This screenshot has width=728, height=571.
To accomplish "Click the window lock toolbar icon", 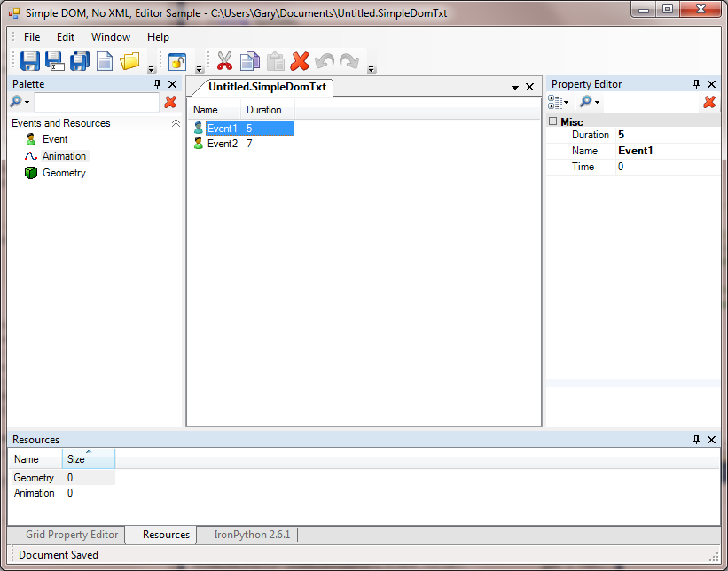I will point(177,61).
